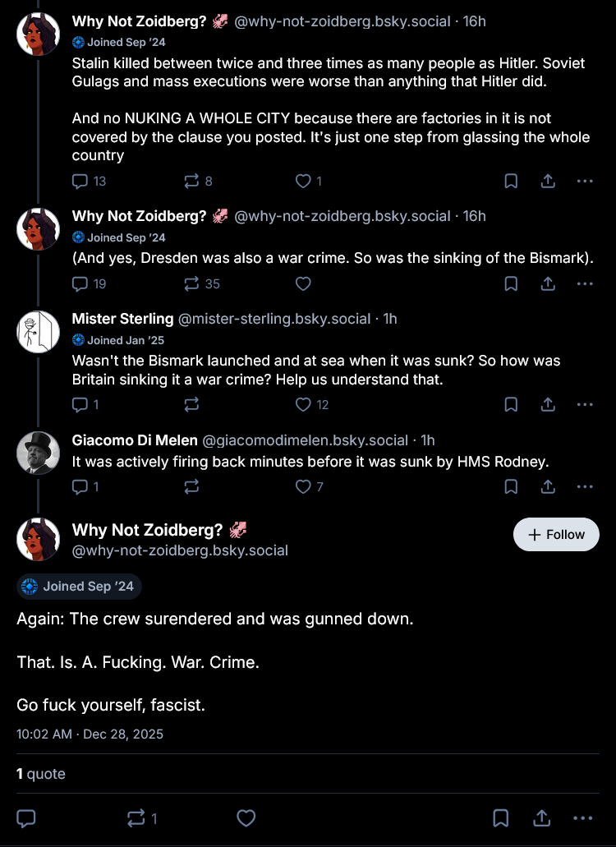616x847 pixels.
Task: Open more options on main post footer
Action: point(582,818)
